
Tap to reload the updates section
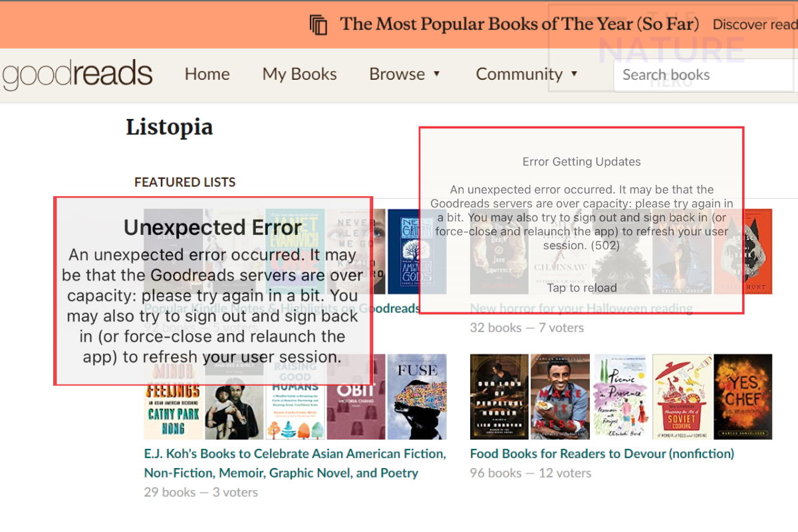point(581,287)
